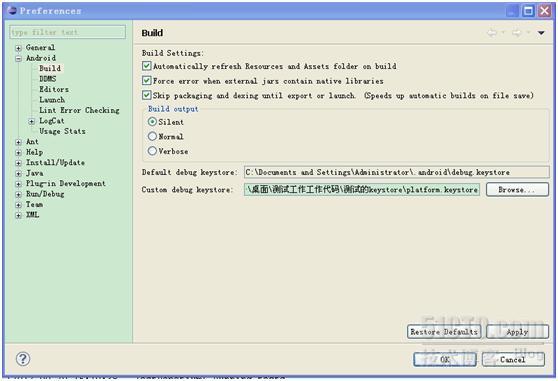Click the Custom debug keystore path field

click(362, 190)
